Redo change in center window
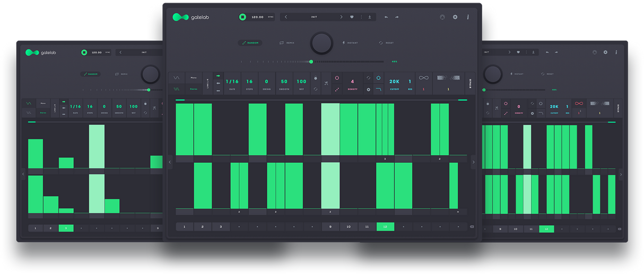644x274 pixels. [397, 17]
